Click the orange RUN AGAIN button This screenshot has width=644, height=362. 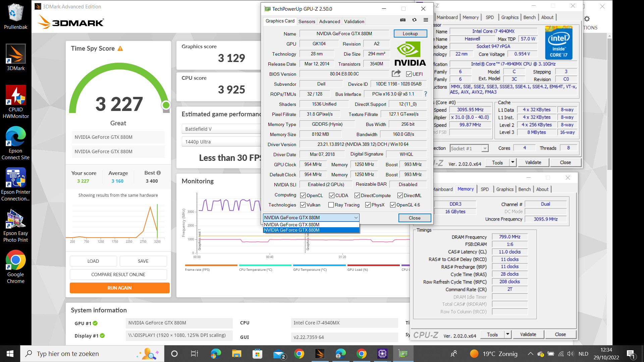pyautogui.click(x=119, y=288)
